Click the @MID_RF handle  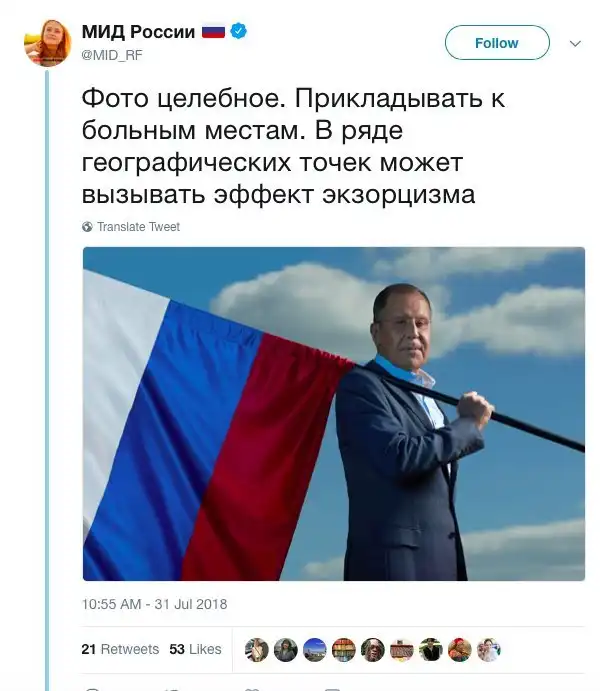pyautogui.click(x=112, y=55)
